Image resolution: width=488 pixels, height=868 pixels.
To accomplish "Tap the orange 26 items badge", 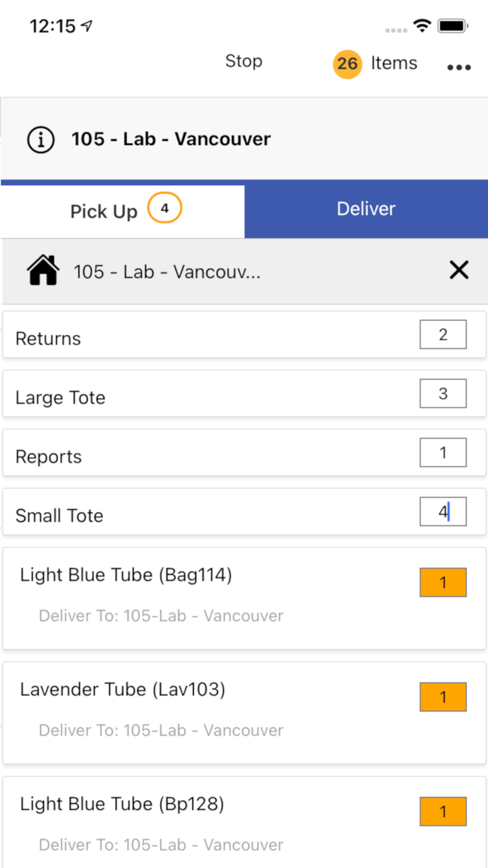I will coord(347,64).
